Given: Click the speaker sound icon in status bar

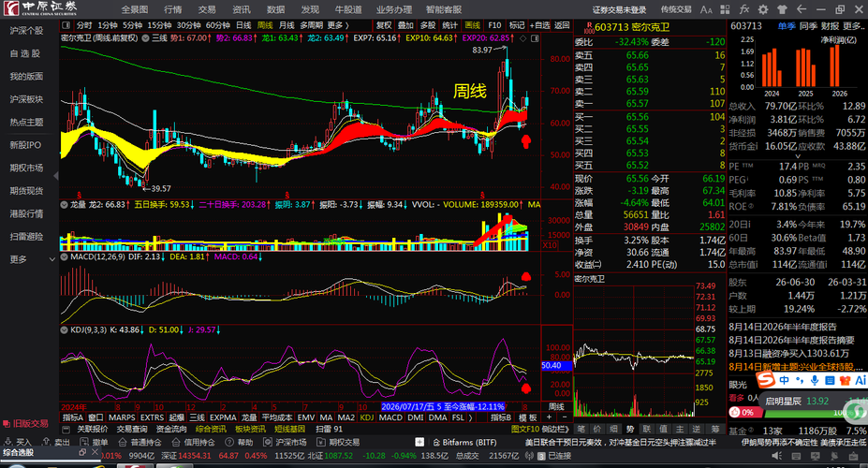Looking at the screenshot, I should click(x=778, y=456).
